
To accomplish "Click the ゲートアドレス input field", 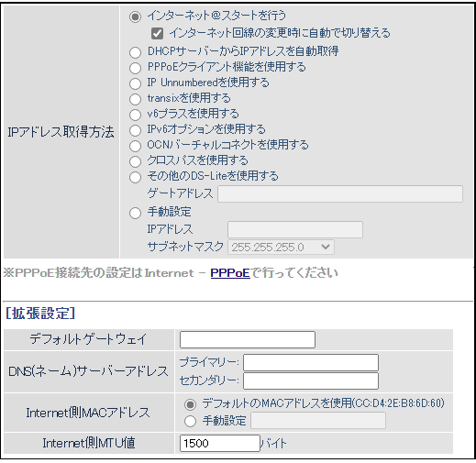I will tap(340, 193).
